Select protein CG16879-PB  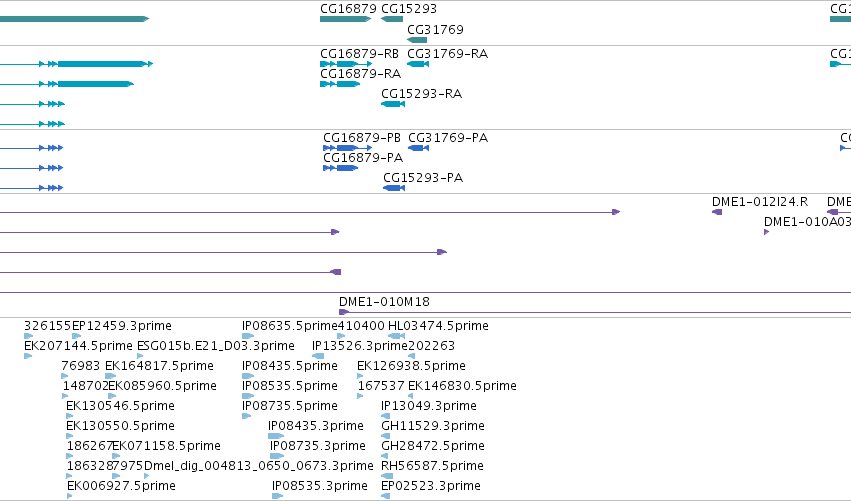tap(347, 148)
